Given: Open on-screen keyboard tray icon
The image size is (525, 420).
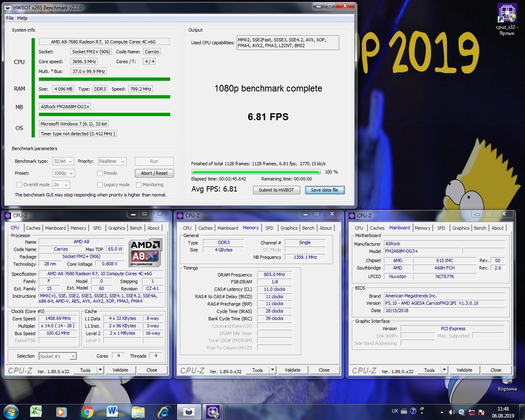Looking at the screenshot, I should (404, 411).
